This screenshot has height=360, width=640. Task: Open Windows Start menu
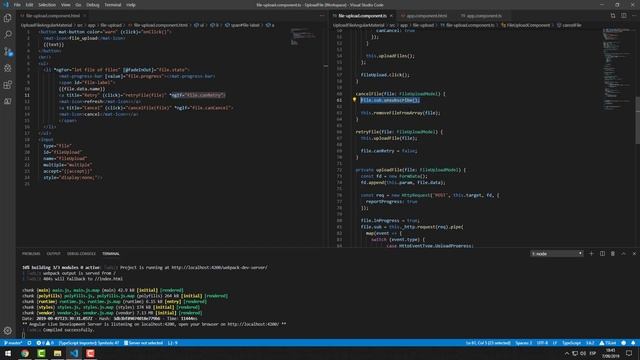click(x=8, y=353)
